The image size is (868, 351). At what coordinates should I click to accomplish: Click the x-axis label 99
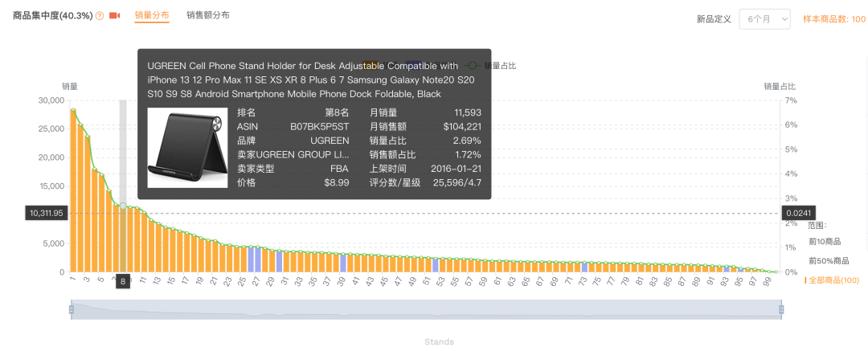tap(768, 280)
